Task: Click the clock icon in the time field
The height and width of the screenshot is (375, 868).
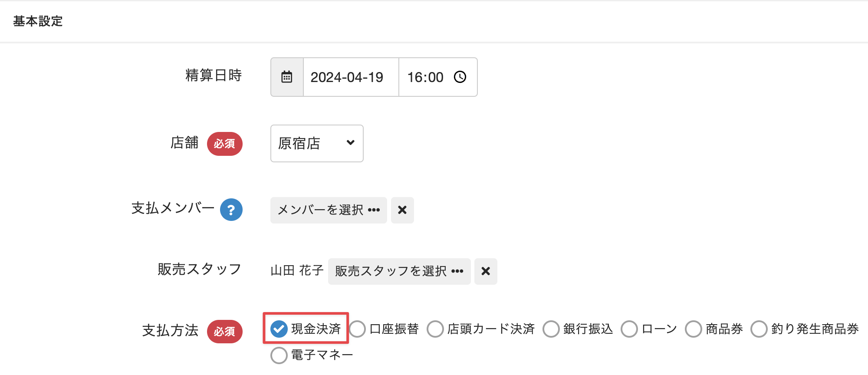Action: (460, 77)
